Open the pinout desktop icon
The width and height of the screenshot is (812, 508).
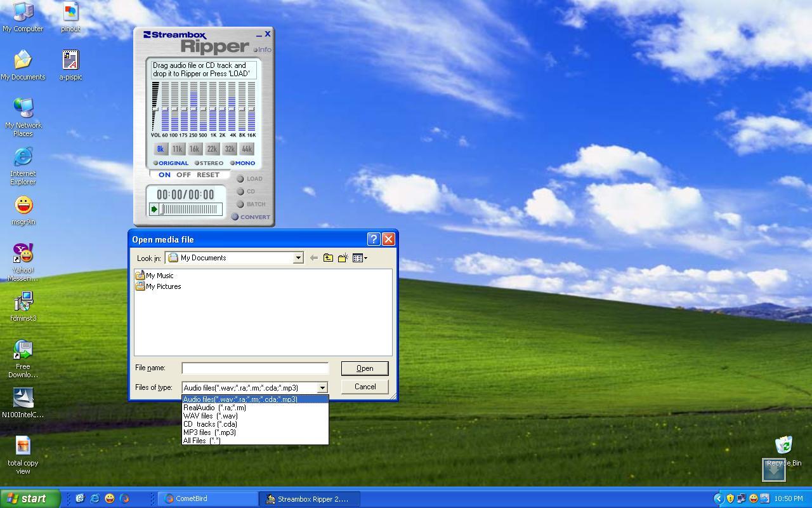pos(70,17)
